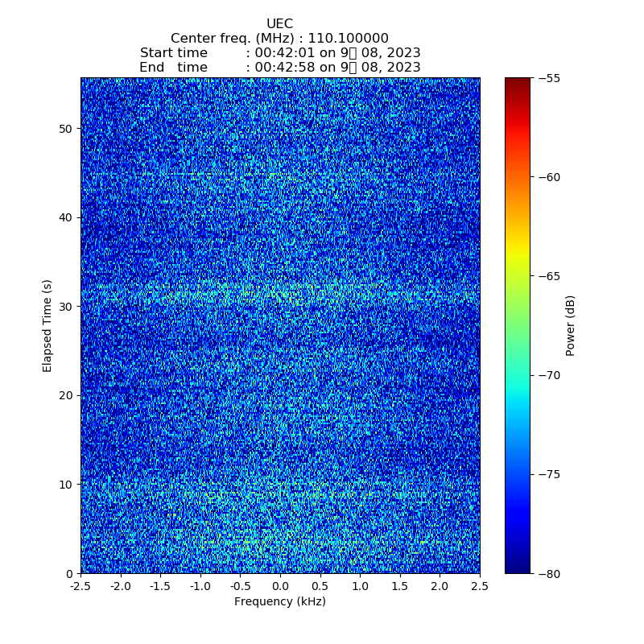The width and height of the screenshot is (644, 644).
Task: Click the 'UEC' plot title
Action: click(x=279, y=24)
